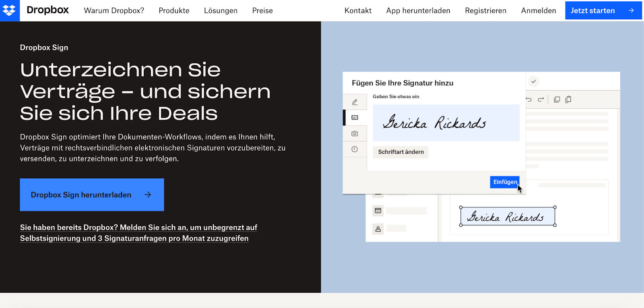Click the typed signature input field
This screenshot has height=308, width=644.
[x=446, y=123]
